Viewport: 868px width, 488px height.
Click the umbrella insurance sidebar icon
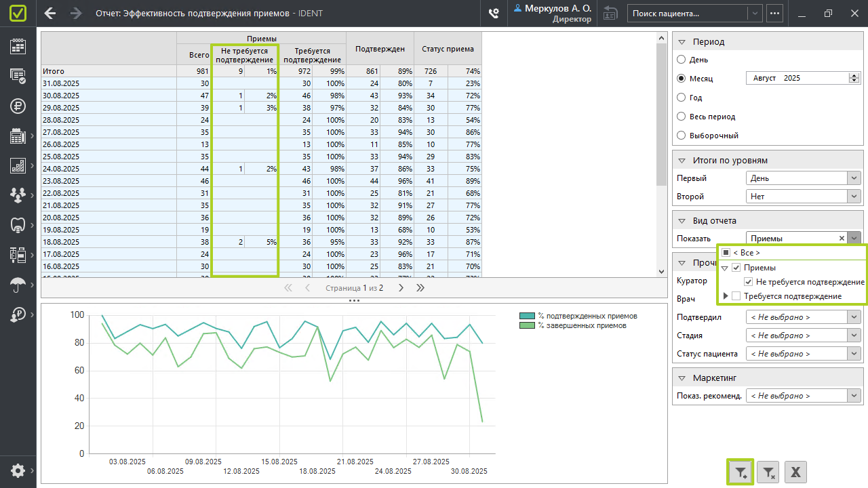(18, 285)
